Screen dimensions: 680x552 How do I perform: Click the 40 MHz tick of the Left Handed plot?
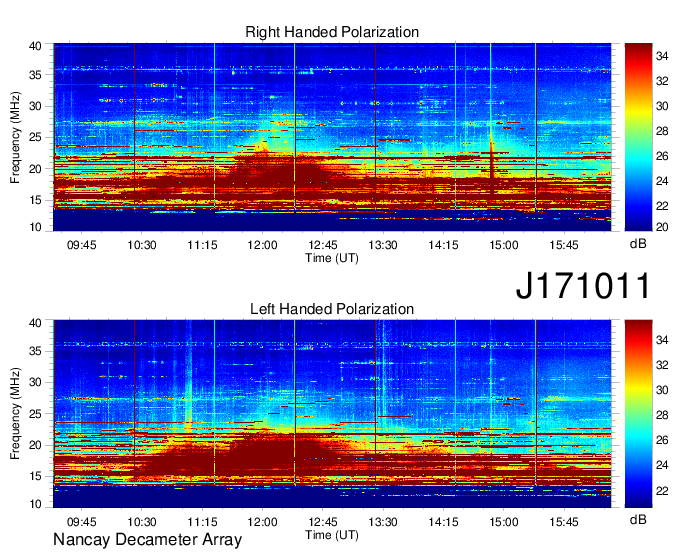(35, 323)
